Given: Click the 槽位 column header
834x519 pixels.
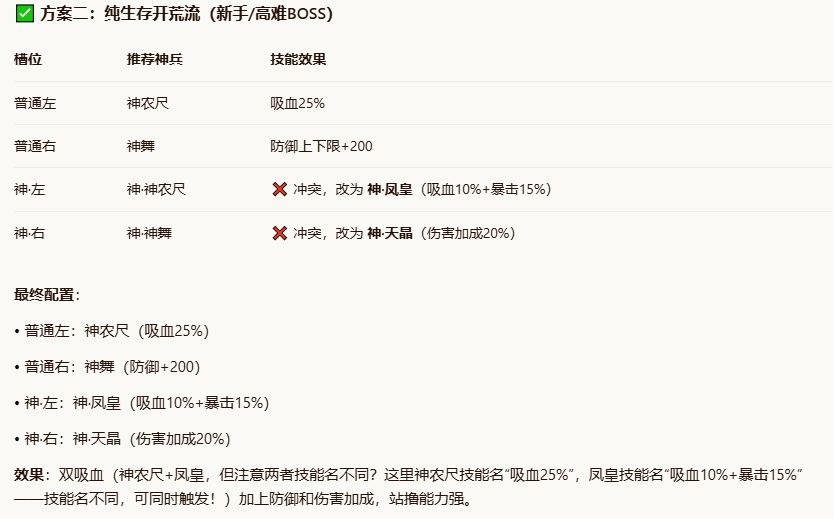Looking at the screenshot, I should click(x=28, y=59).
